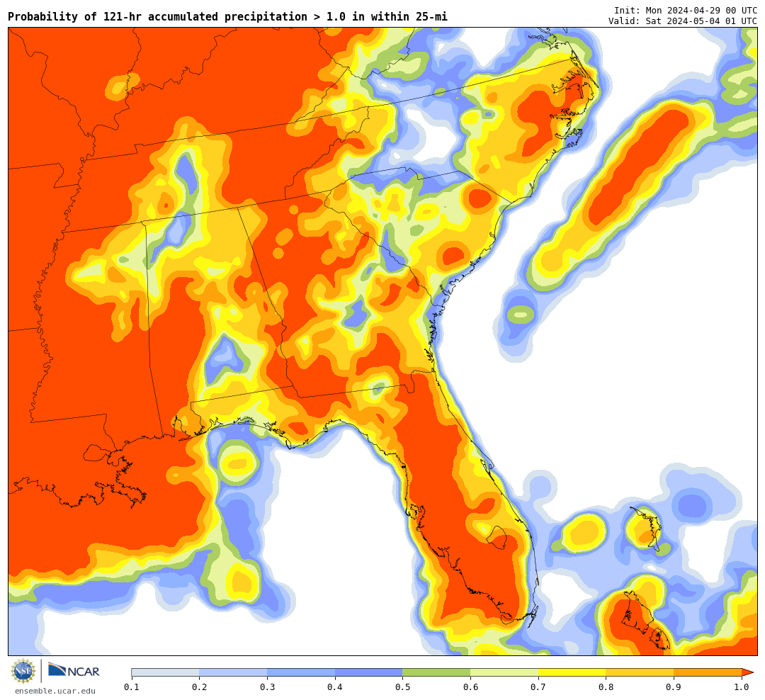Viewport: 765px width, 700px height.
Task: Click the 0.4–0.5 periwinkle colorbar segment
Action: click(x=369, y=672)
